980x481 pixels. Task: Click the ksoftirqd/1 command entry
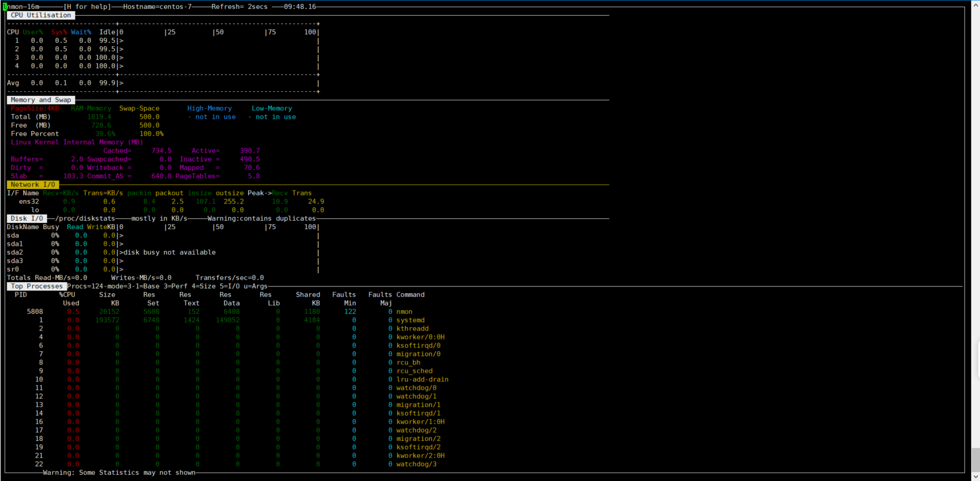(418, 413)
